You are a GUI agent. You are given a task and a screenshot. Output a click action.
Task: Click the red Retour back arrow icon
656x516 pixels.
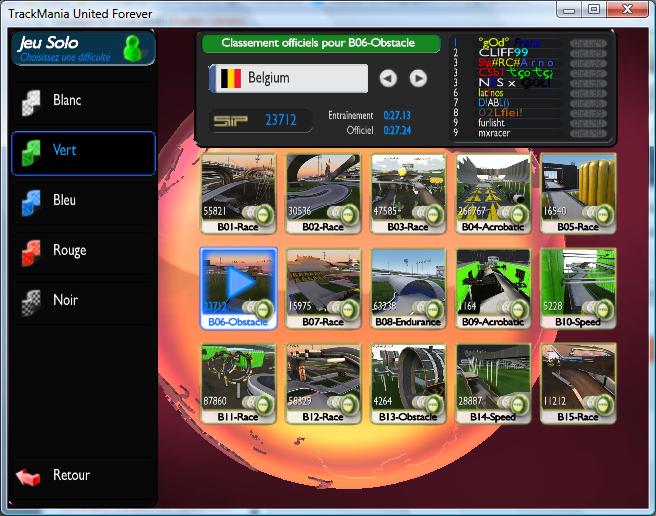pos(29,477)
